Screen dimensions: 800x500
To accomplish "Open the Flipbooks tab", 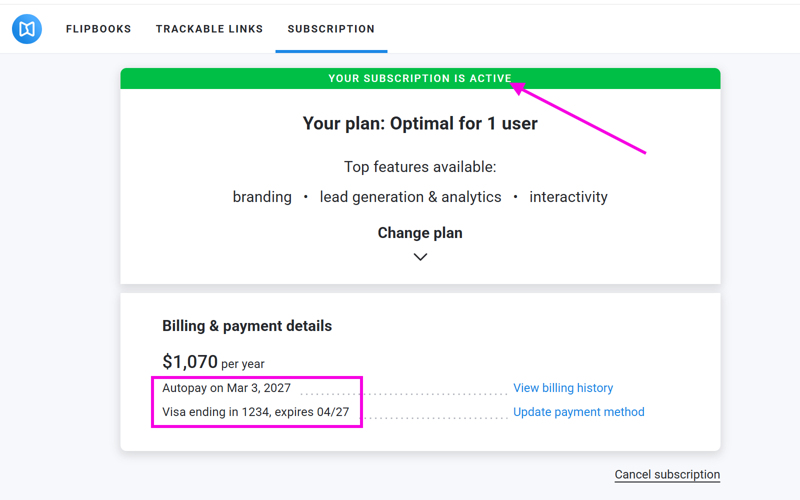I will [x=98, y=29].
